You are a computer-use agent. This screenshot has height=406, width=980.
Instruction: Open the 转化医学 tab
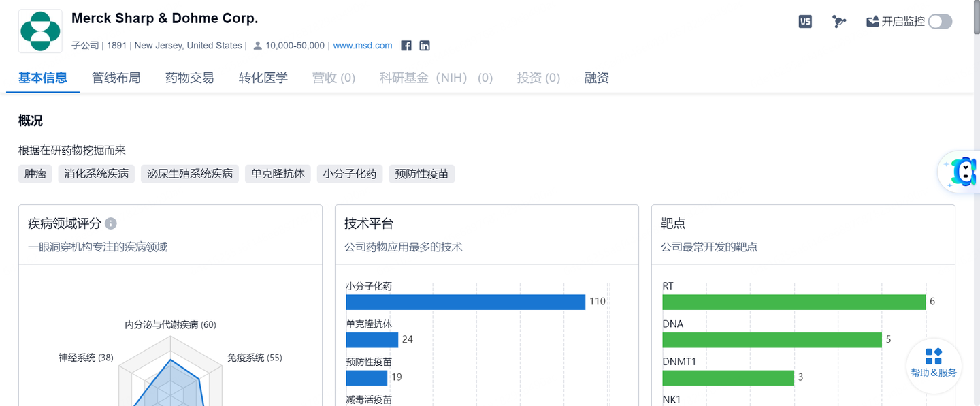263,78
